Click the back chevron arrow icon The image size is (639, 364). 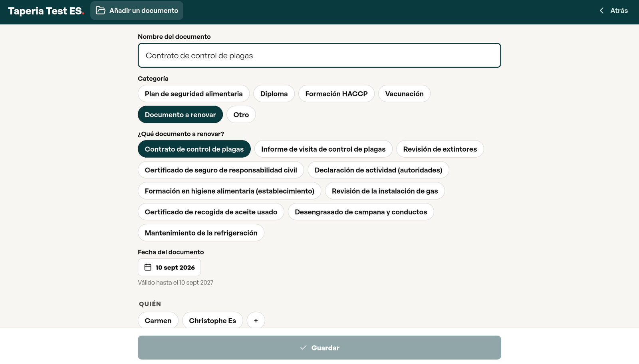pos(601,11)
